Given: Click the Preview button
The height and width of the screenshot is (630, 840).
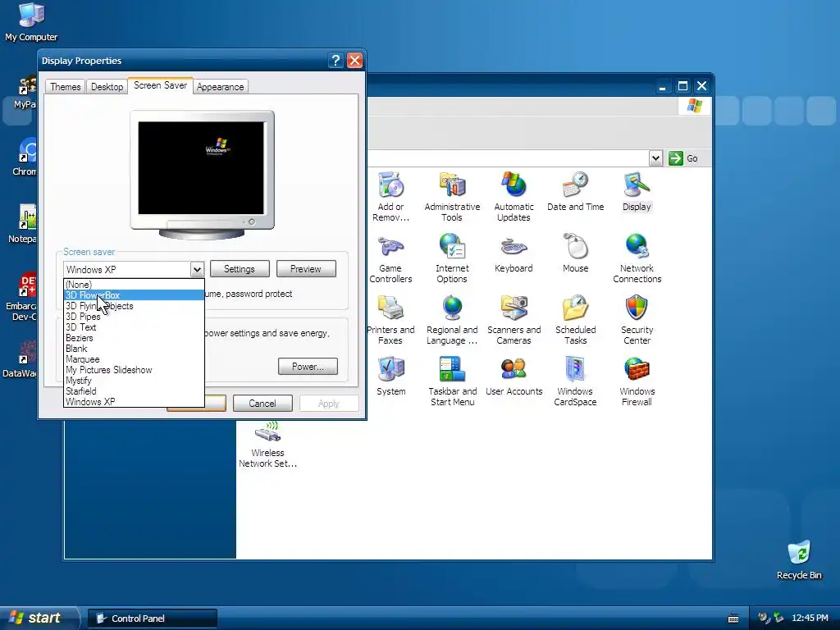Looking at the screenshot, I should (306, 269).
